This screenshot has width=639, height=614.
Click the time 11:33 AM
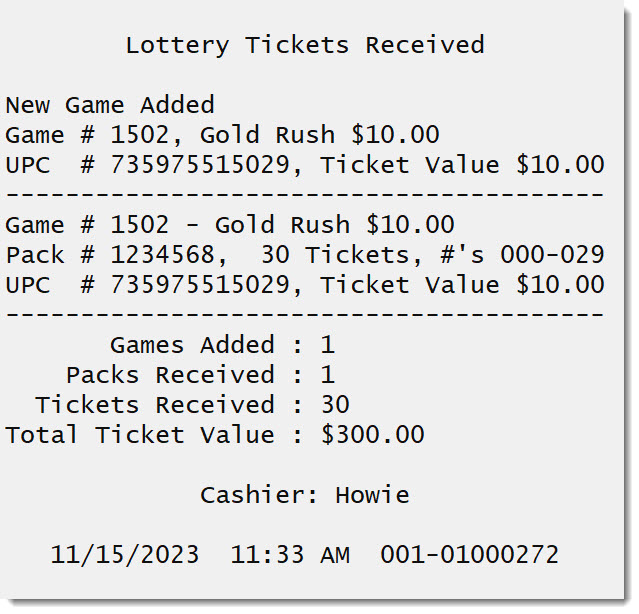[290, 555]
